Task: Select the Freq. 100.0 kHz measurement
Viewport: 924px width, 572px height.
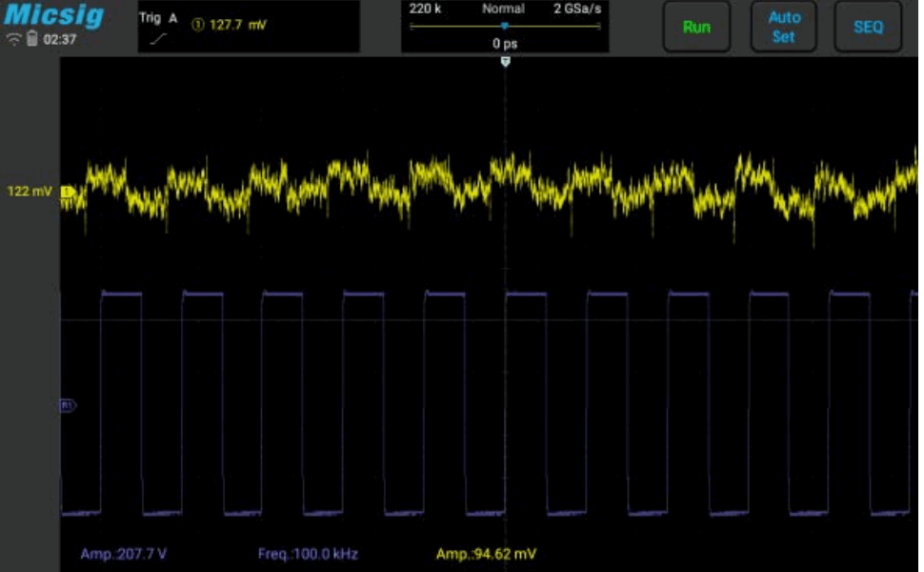Action: click(308, 554)
